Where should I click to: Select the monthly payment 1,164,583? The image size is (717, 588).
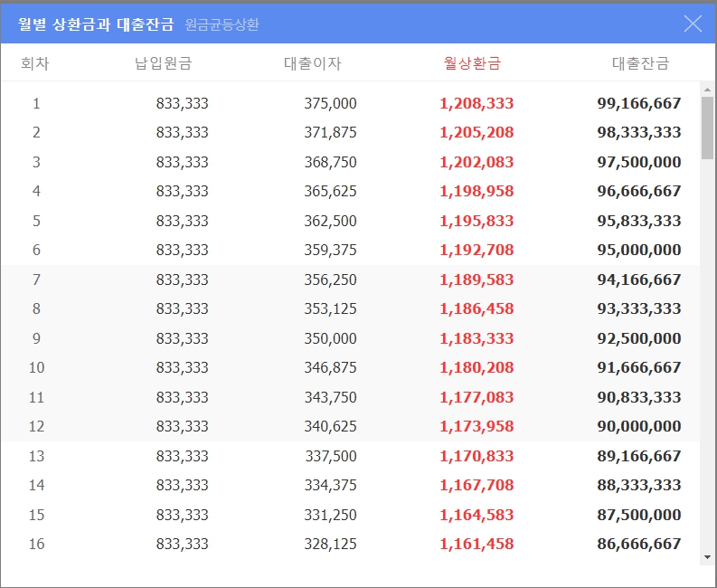(x=476, y=515)
